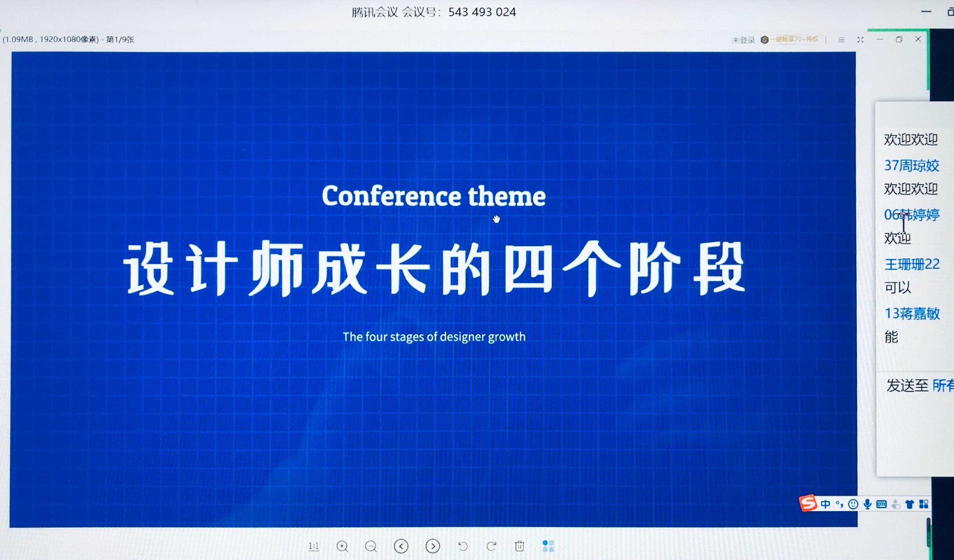Enter fullscreen mode in the image viewer
This screenshot has width=954, height=560.
860,40
